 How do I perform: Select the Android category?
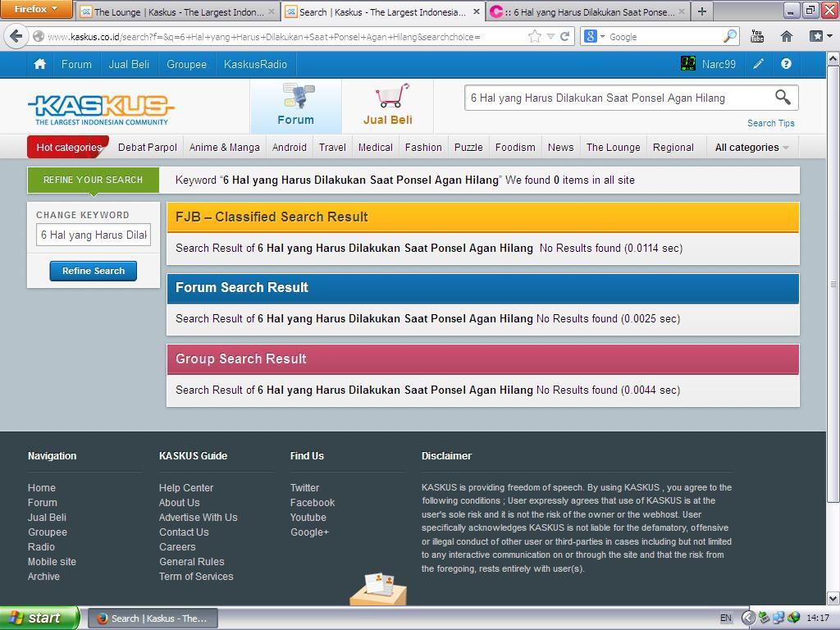pyautogui.click(x=290, y=148)
